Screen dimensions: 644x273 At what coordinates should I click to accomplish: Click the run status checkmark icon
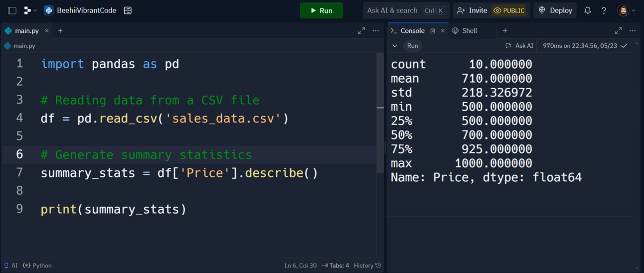pyautogui.click(x=624, y=45)
